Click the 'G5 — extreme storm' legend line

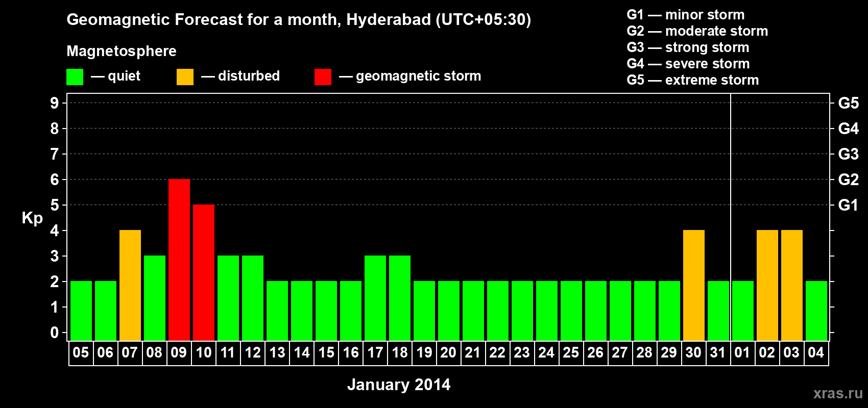point(693,80)
